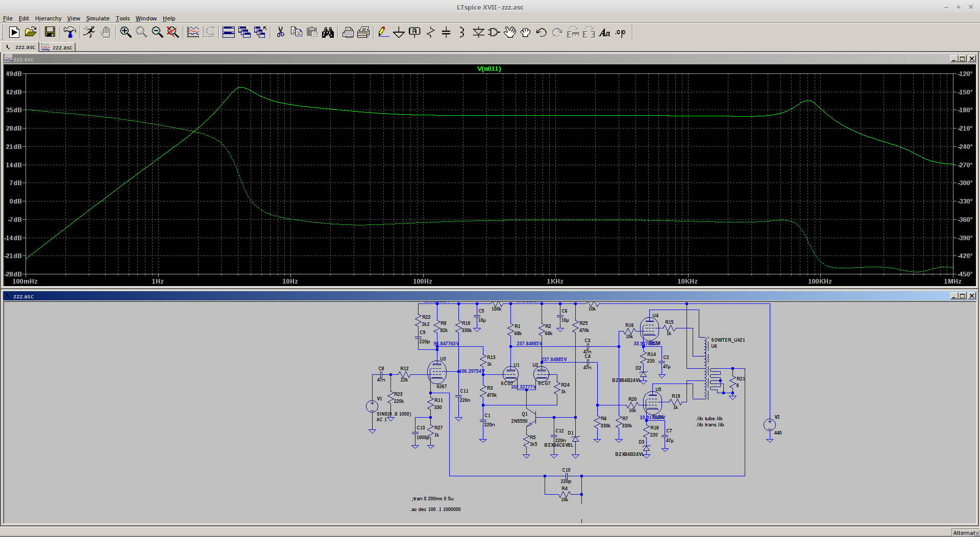Image resolution: width=980 pixels, height=537 pixels.
Task: Select the Text Aa tool
Action: point(605,33)
